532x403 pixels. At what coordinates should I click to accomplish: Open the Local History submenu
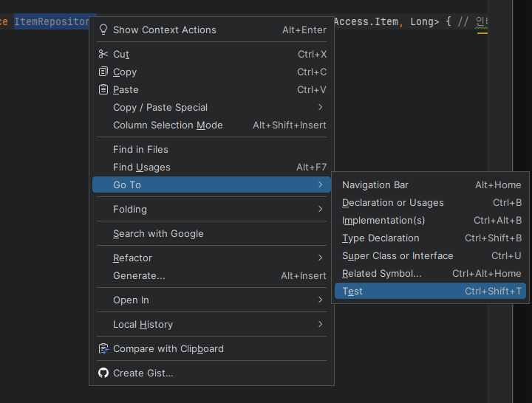click(320, 324)
